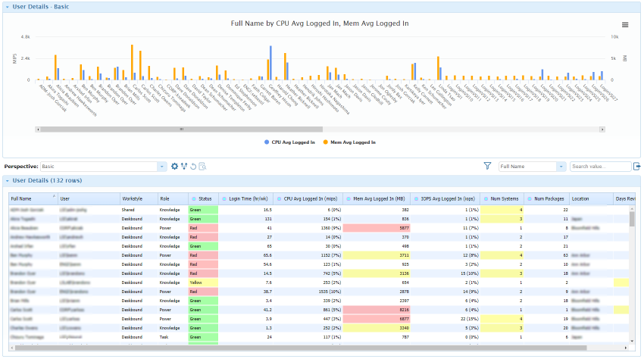
Task: Select CPU cell 861 (5%)
Action: tap(308, 310)
